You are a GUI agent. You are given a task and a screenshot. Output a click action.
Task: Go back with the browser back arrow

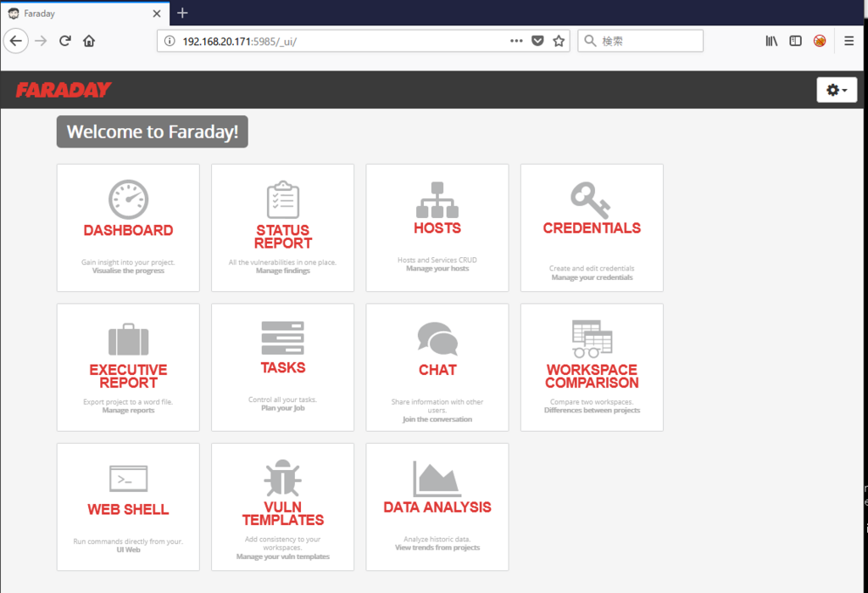pos(16,41)
